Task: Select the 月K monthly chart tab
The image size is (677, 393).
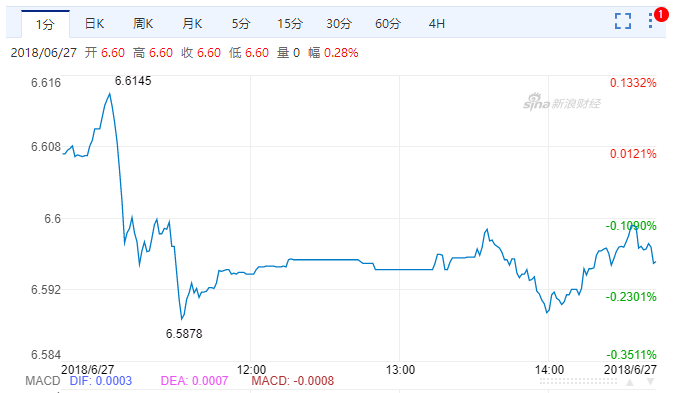Action: pos(192,23)
